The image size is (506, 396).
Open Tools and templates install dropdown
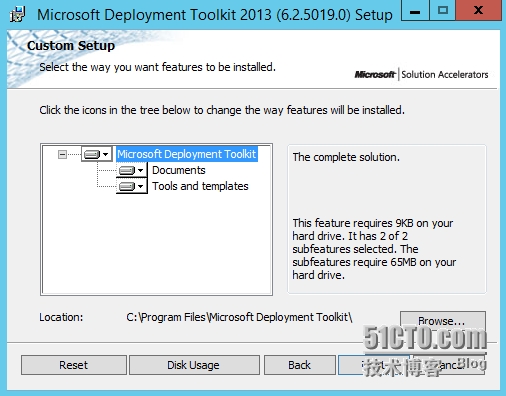point(132,186)
